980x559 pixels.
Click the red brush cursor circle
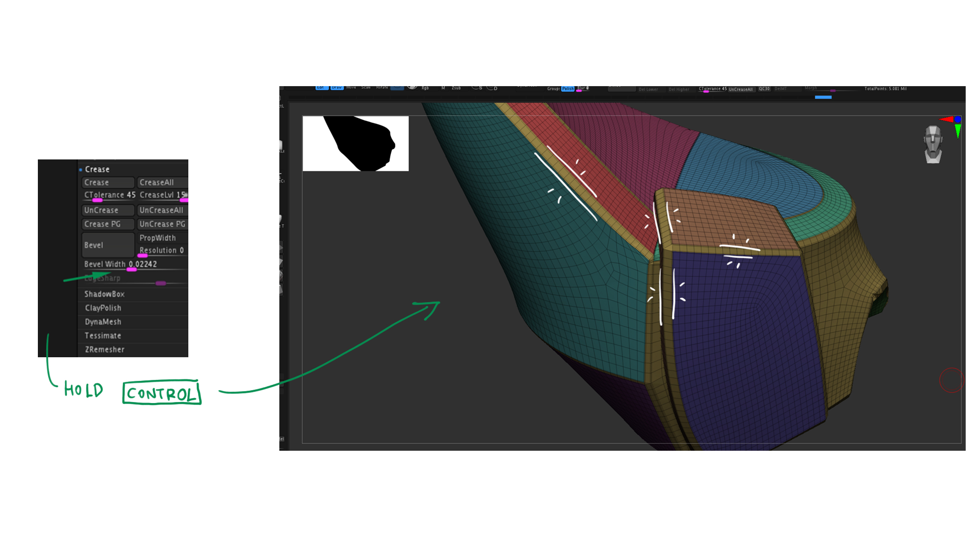[951, 380]
